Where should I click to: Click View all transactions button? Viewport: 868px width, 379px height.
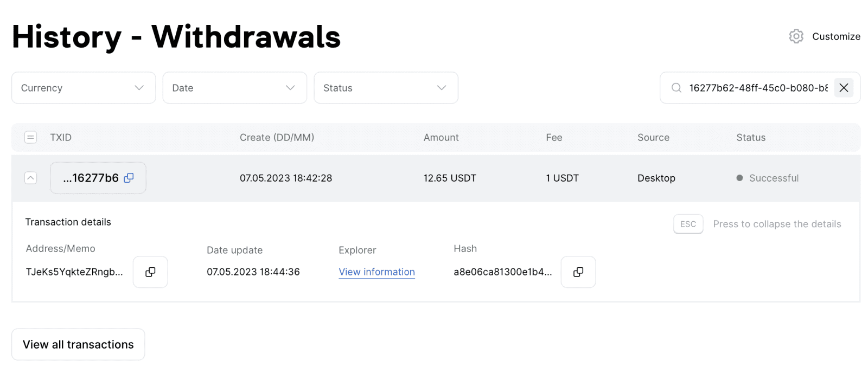(x=78, y=344)
